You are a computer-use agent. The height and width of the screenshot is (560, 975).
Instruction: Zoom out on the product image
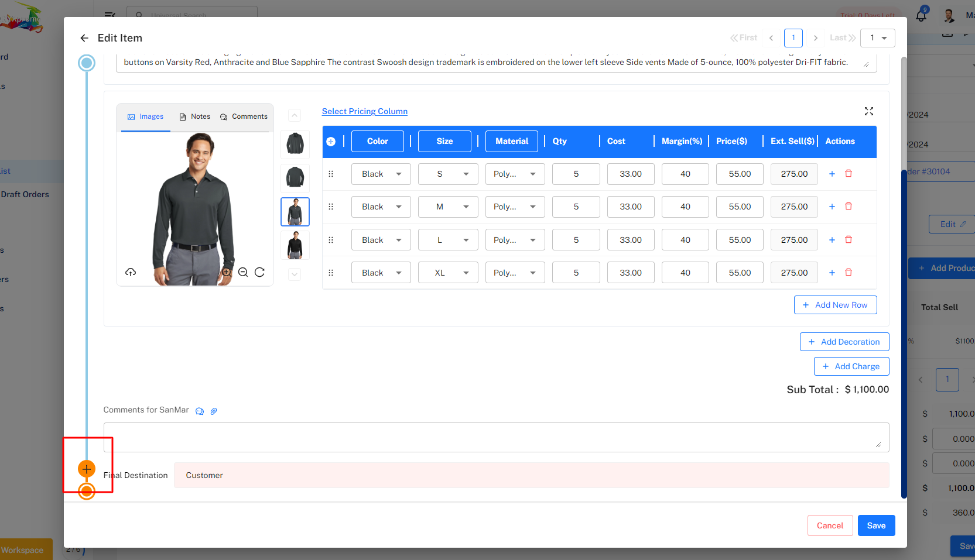click(x=243, y=272)
